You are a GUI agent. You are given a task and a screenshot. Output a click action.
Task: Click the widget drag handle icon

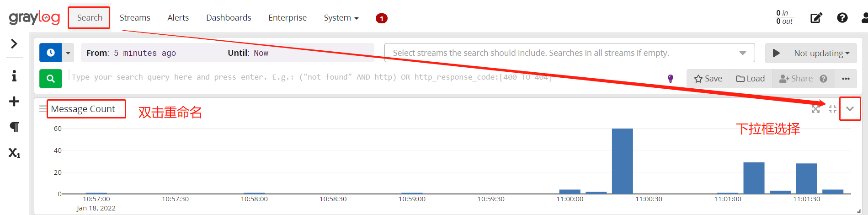coord(43,109)
